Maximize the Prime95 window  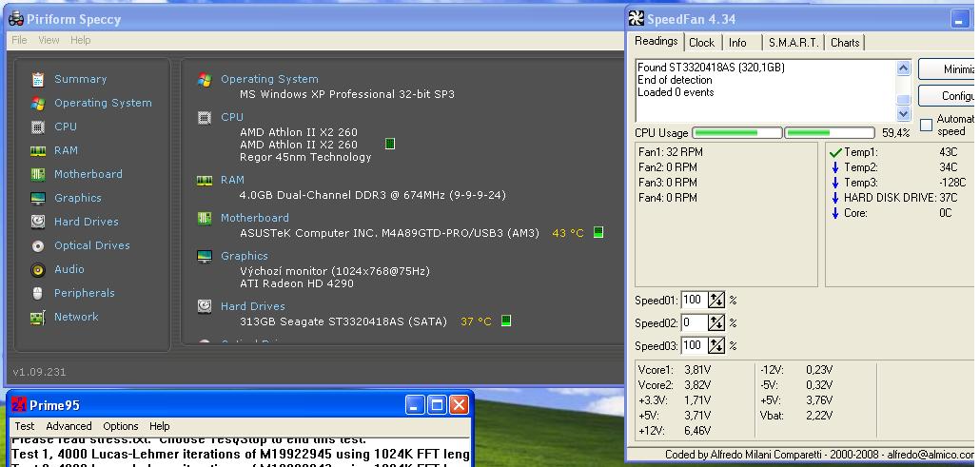[x=438, y=405]
